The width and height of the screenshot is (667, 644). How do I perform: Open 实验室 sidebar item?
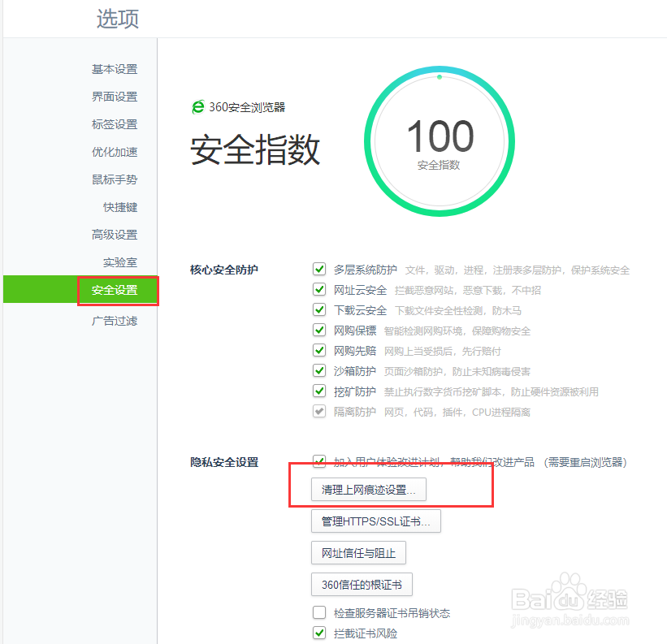coord(120,262)
